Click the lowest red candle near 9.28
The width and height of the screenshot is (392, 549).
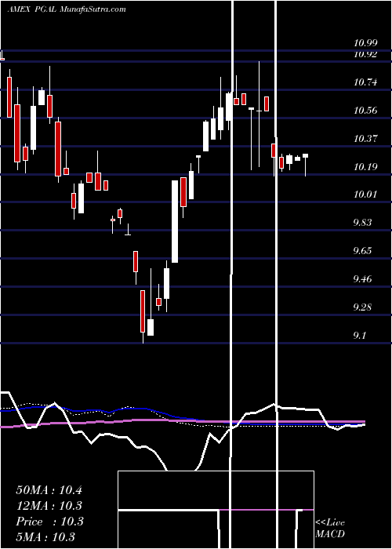pyautogui.click(x=143, y=311)
